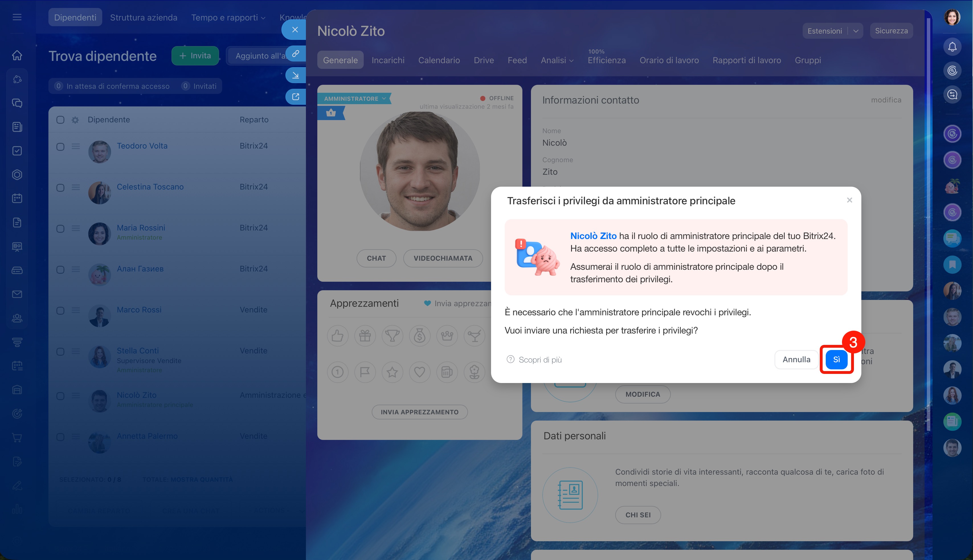Screen dimensions: 973x560
Task: Switch to the Calendario tab
Action: 439,60
